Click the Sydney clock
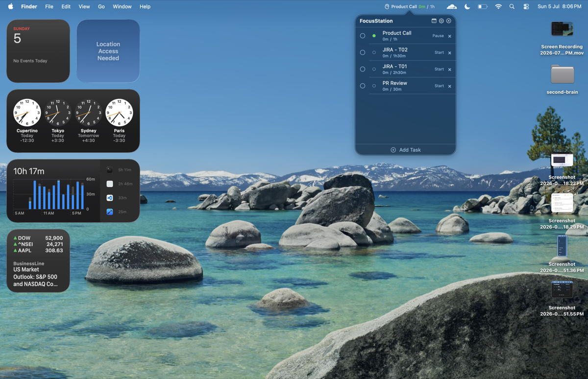 (88, 113)
